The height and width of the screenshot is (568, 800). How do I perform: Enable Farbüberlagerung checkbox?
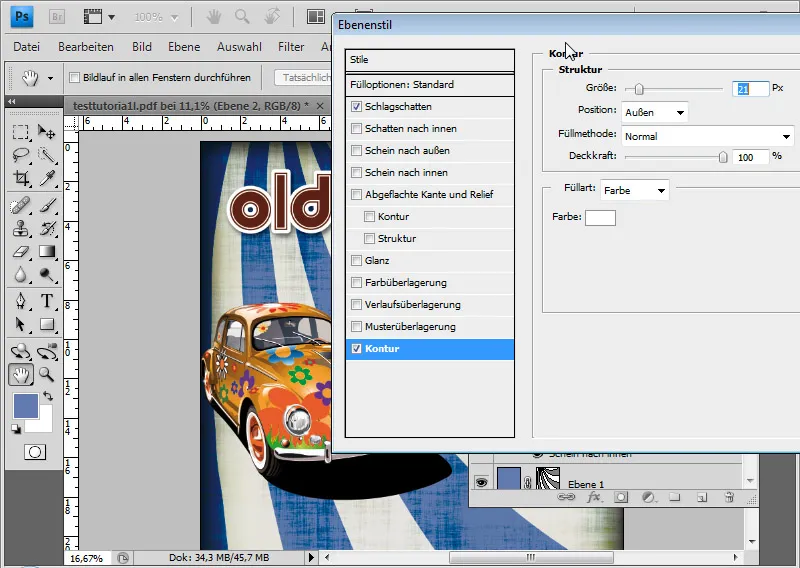pos(357,283)
